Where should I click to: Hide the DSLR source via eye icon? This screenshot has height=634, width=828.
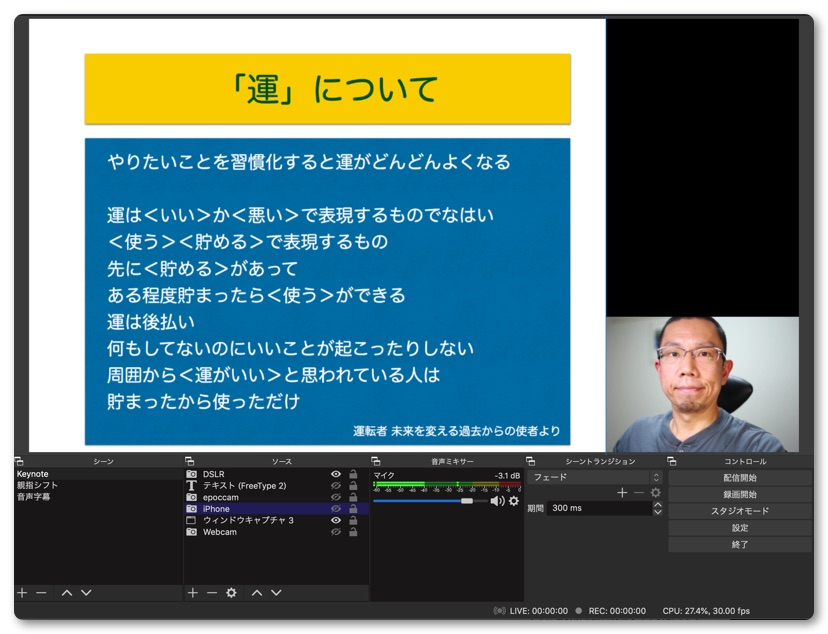click(x=336, y=474)
